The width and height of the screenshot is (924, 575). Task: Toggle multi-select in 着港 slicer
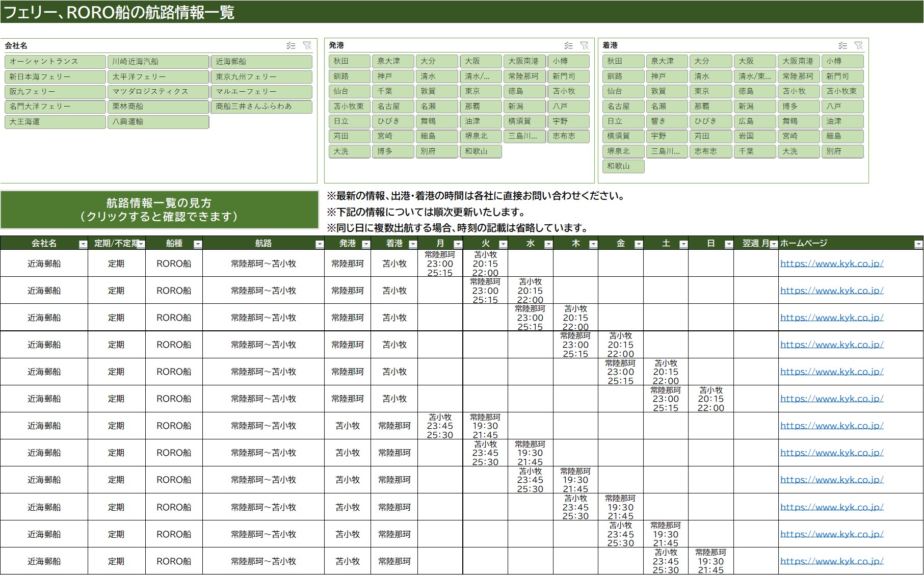pyautogui.click(x=843, y=45)
